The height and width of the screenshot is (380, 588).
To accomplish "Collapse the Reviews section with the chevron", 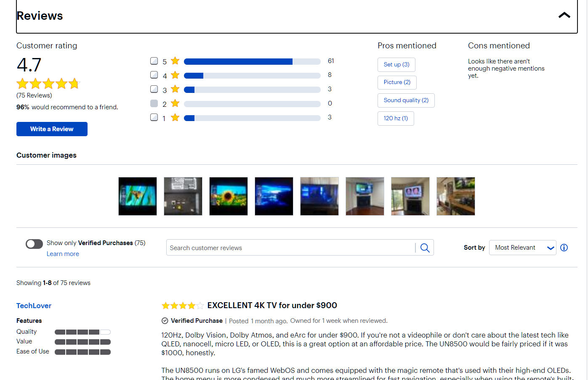I will coord(564,16).
